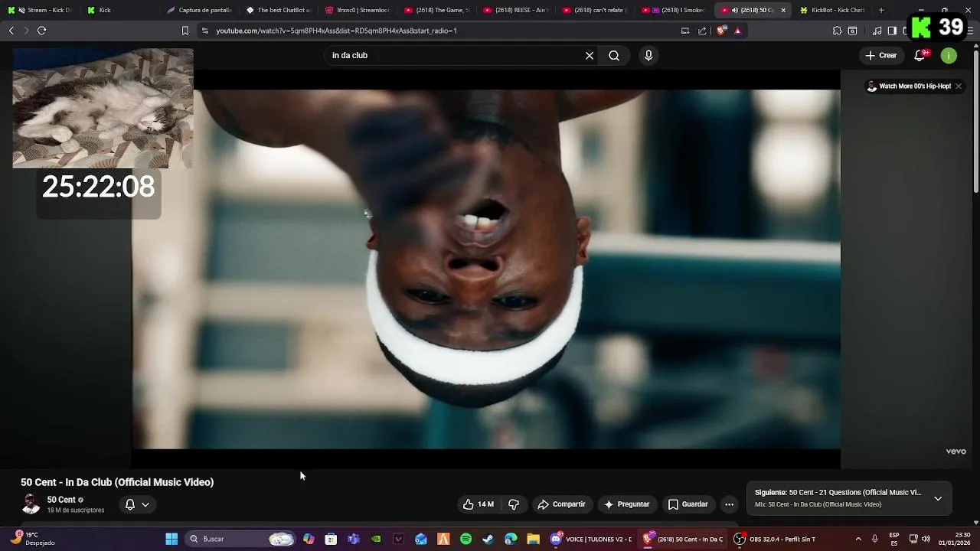Switch to the 'Captura de pantalla' tab
The width and height of the screenshot is (980, 551).
(x=199, y=10)
